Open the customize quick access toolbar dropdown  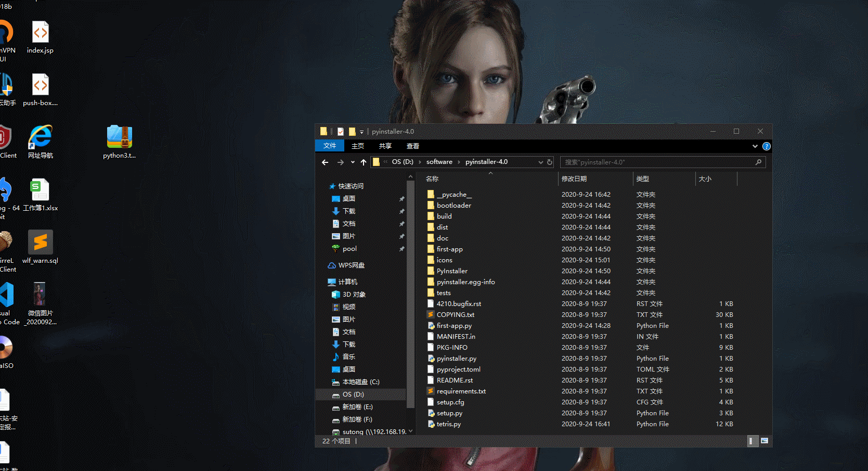(x=361, y=132)
